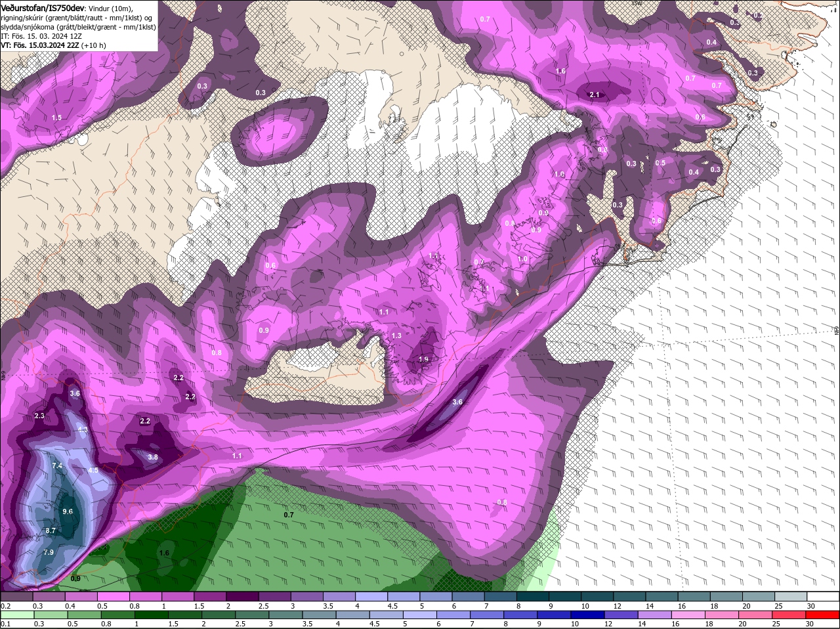
Task: Select rain legend swatch between 0.1 and 0.3
Action: point(18,615)
